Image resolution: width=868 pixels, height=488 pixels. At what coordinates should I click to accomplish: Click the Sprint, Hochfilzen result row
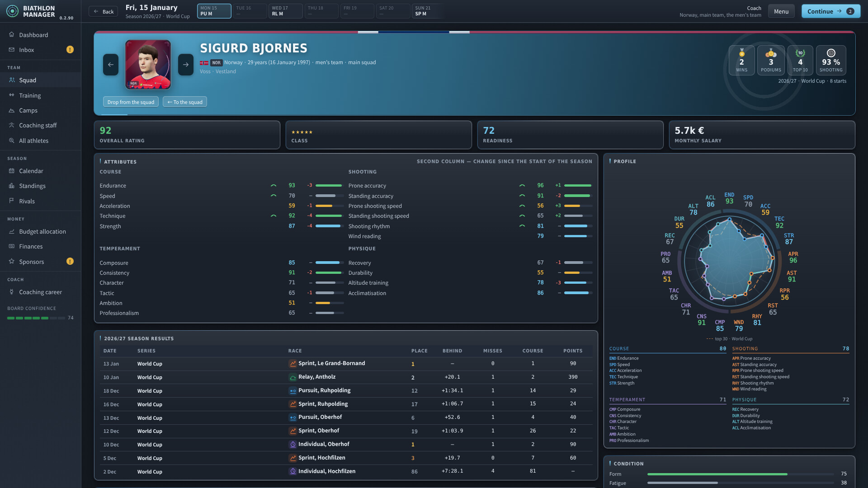coord(346,458)
